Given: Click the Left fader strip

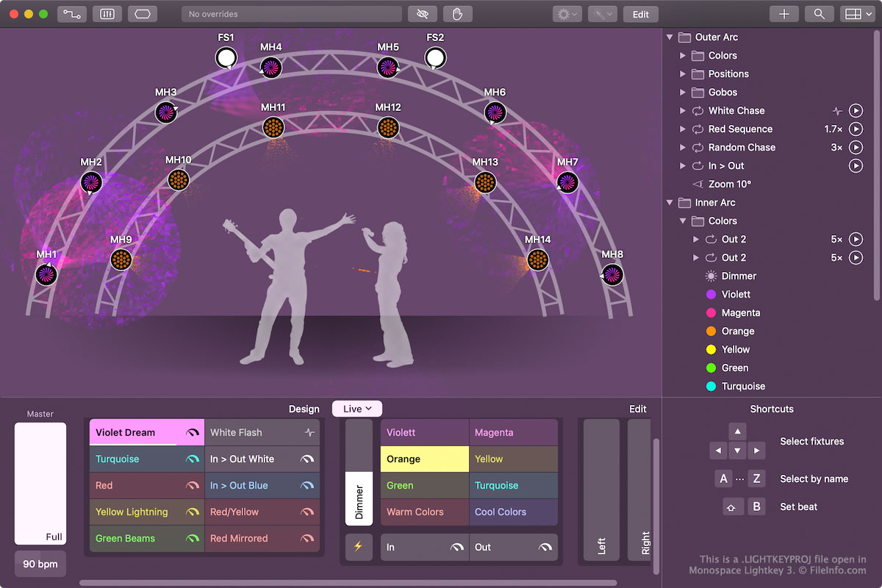Looking at the screenshot, I should 601,490.
